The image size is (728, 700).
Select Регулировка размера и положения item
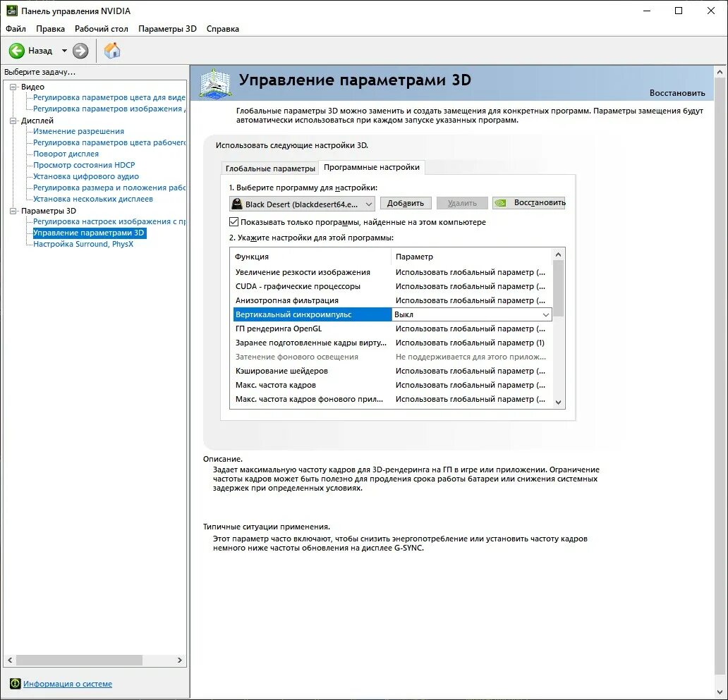[109, 188]
